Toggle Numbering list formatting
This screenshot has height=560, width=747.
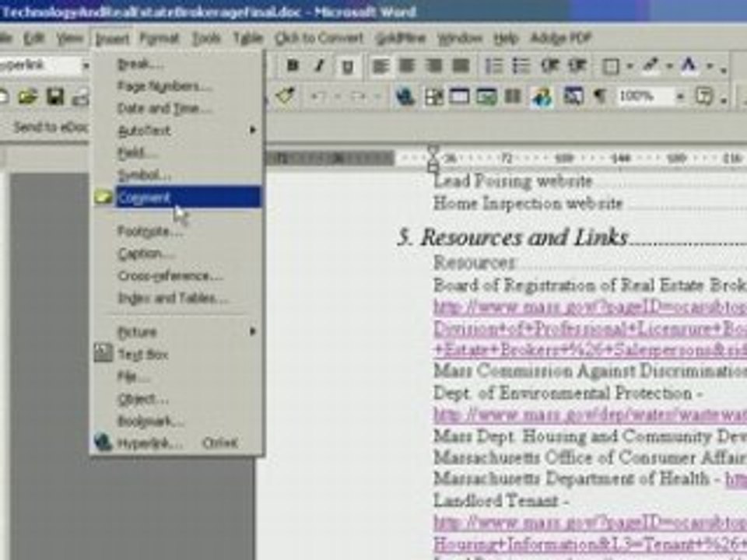pos(493,66)
